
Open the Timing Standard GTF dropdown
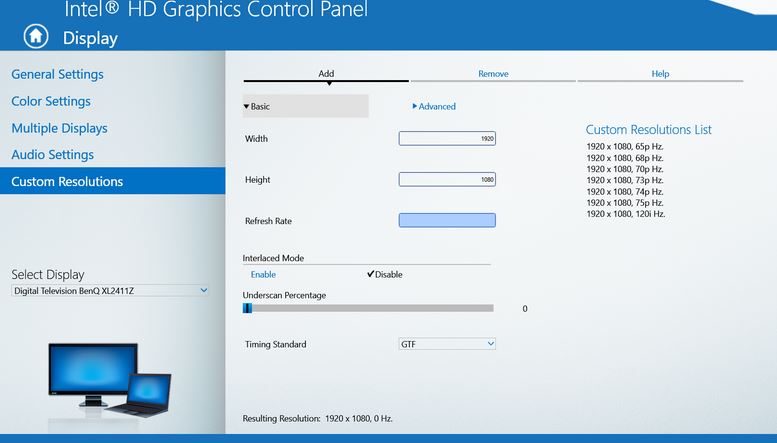point(447,344)
